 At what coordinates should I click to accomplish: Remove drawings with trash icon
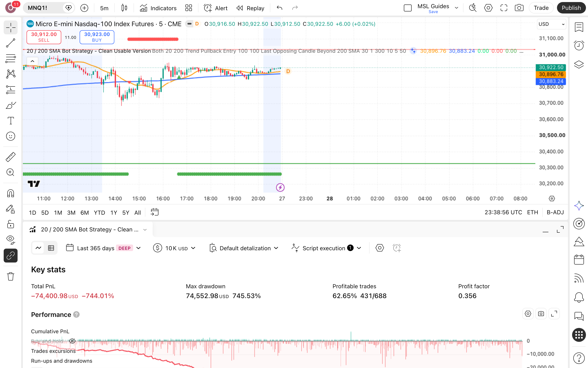[x=10, y=276]
